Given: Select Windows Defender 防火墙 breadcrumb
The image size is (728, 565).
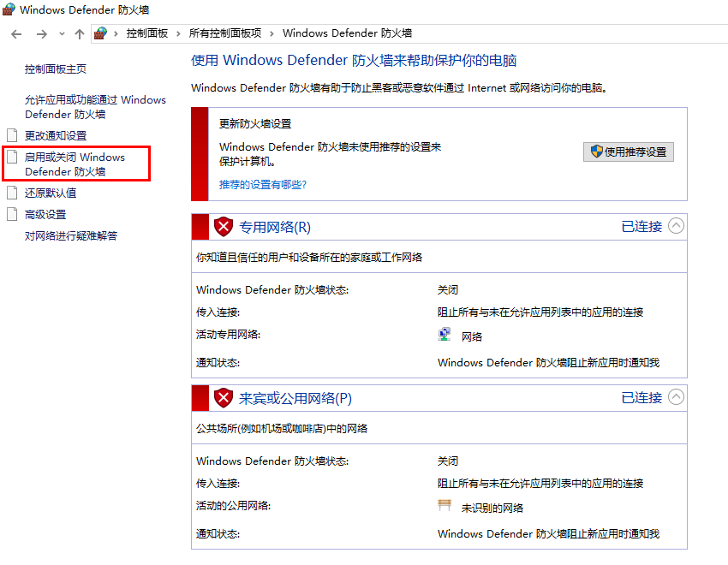Looking at the screenshot, I should [347, 33].
